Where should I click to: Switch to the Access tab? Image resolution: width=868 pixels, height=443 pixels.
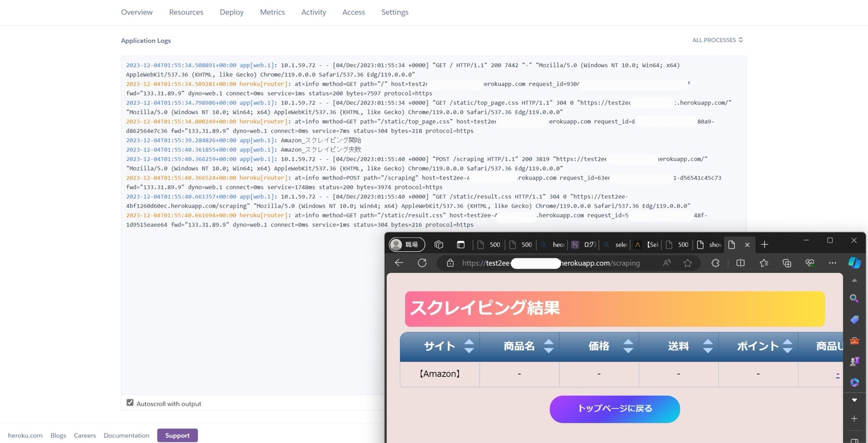coord(354,12)
